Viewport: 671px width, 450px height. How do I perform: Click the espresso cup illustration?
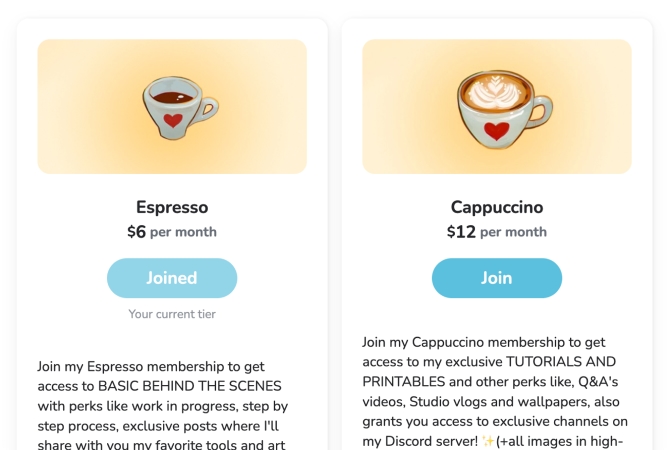point(178,107)
